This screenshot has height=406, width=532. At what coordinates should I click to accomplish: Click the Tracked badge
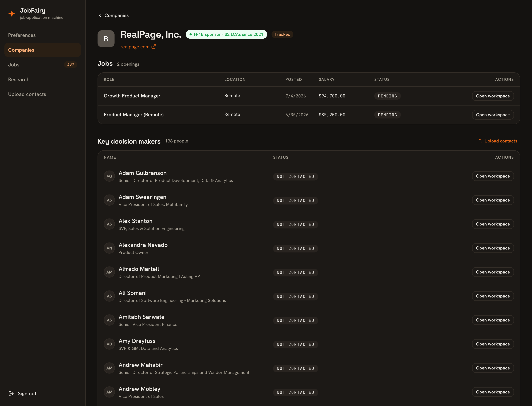[x=282, y=34]
